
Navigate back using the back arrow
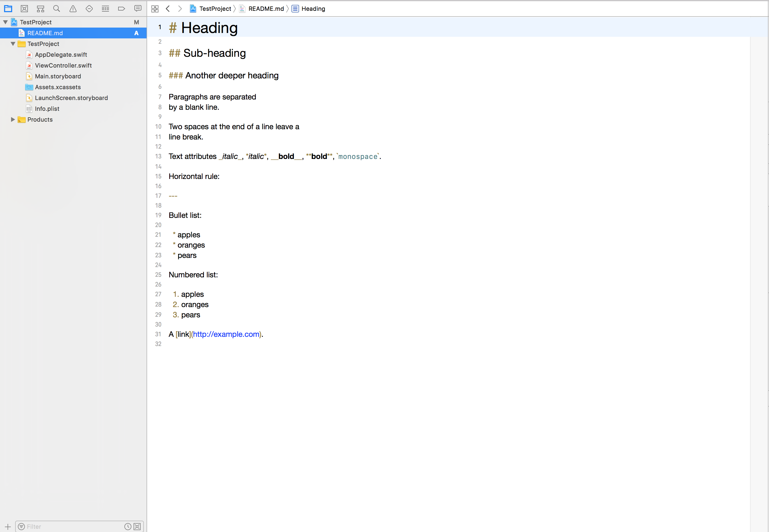tap(168, 9)
